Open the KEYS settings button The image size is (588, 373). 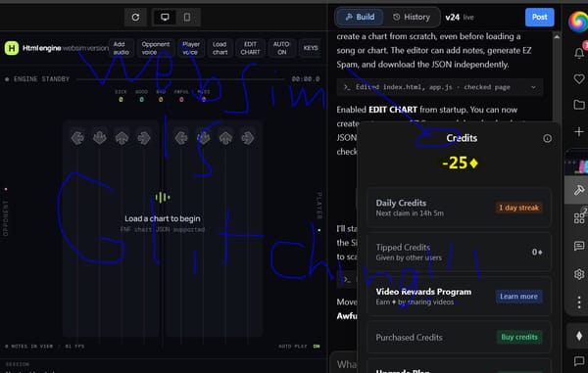tap(311, 48)
